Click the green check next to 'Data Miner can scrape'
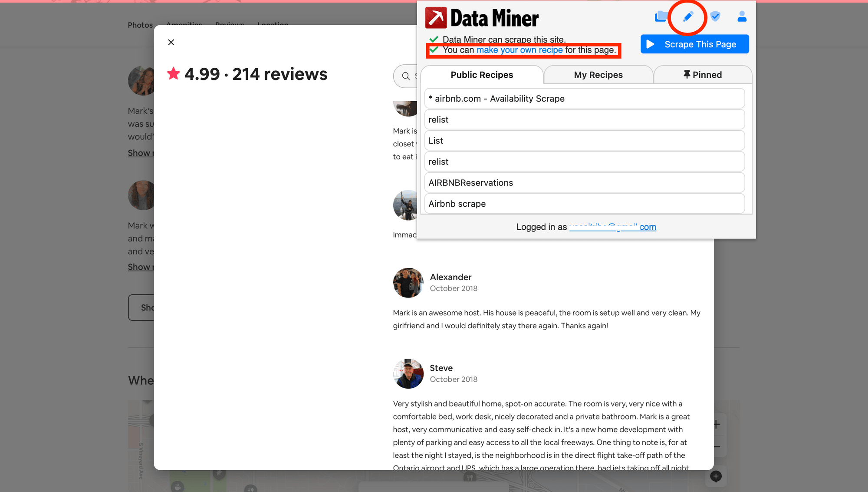Image resolution: width=868 pixels, height=492 pixels. [x=434, y=40]
